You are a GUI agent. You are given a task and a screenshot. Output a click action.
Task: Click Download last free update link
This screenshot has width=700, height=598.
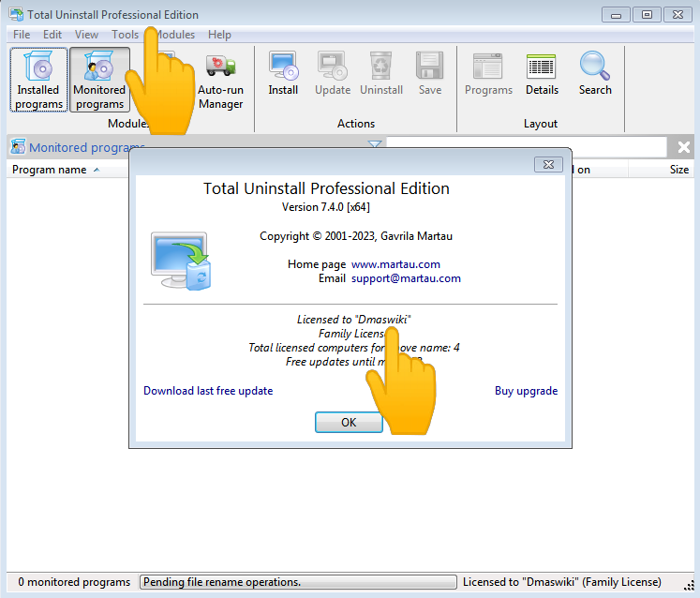point(208,391)
